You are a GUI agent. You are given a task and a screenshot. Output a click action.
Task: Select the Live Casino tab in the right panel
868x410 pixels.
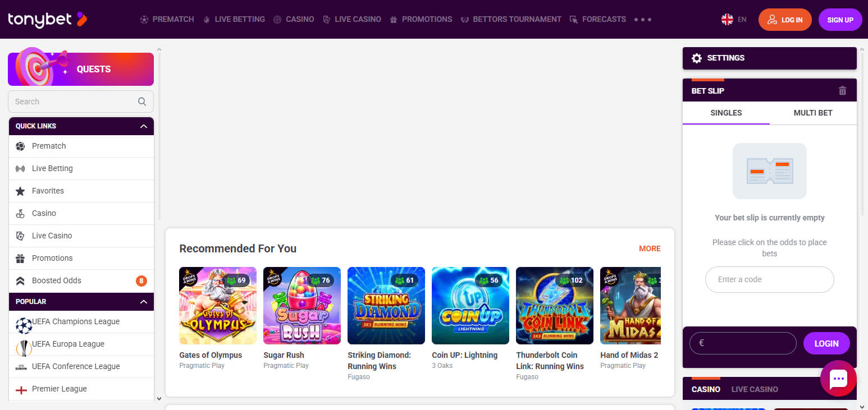[x=755, y=389]
